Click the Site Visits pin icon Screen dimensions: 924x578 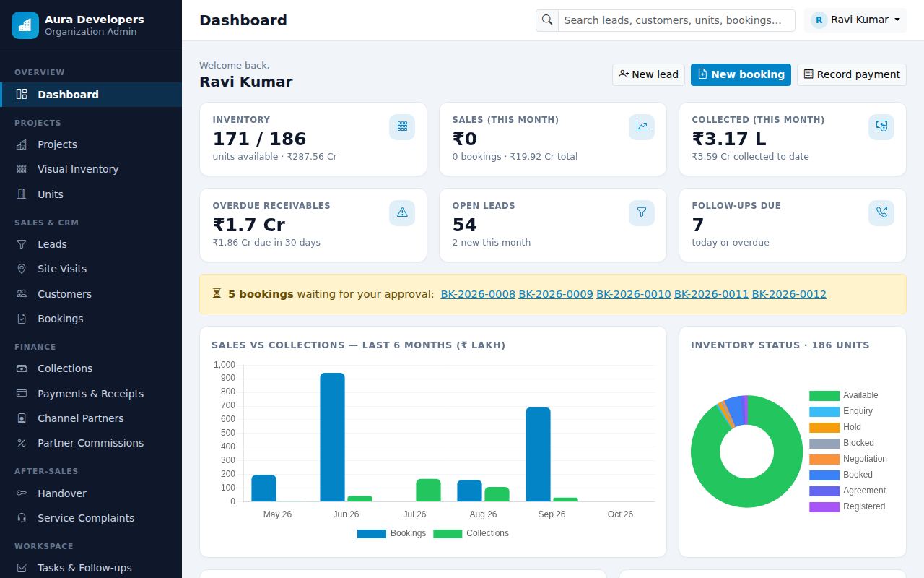(22, 269)
